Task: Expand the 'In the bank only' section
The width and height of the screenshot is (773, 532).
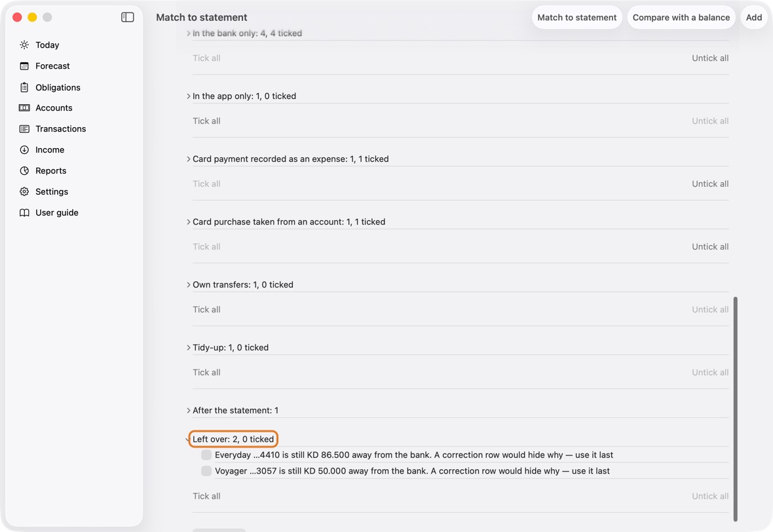Action: tap(188, 33)
